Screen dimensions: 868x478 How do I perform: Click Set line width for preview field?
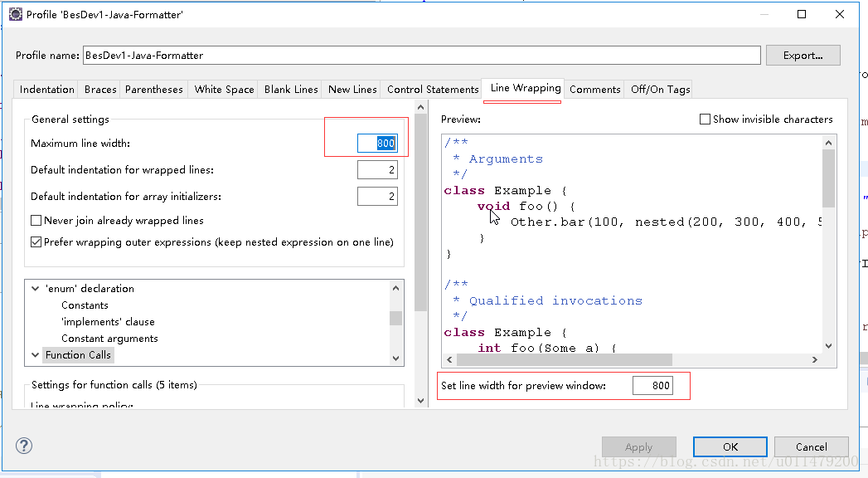coord(652,386)
